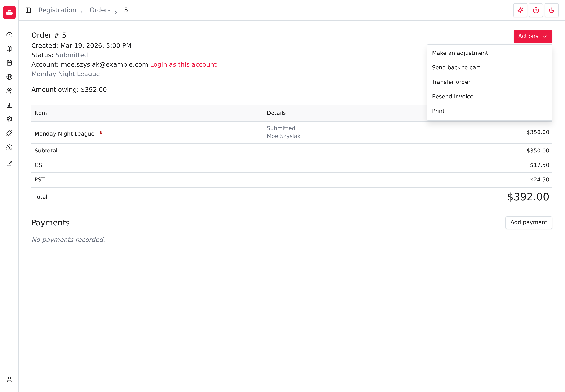
Task: Open the dashboard gauge icon in sidebar
Action: [9, 35]
